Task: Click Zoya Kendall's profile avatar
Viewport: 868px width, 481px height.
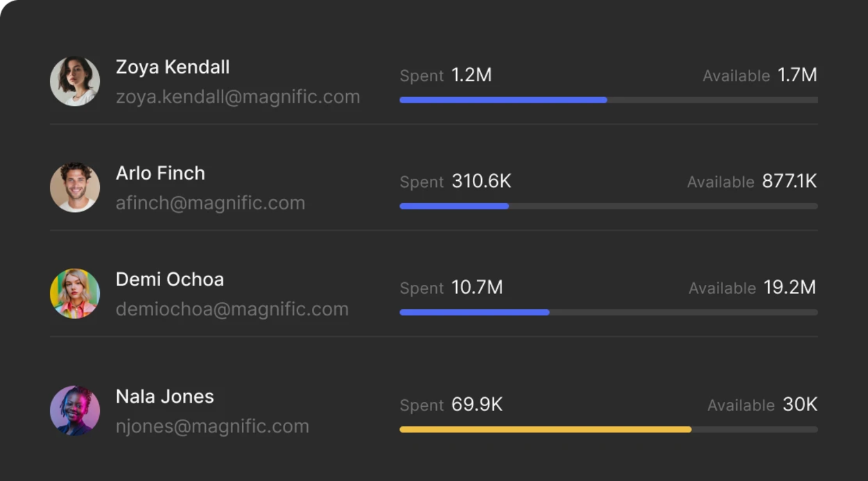Action: point(75,81)
